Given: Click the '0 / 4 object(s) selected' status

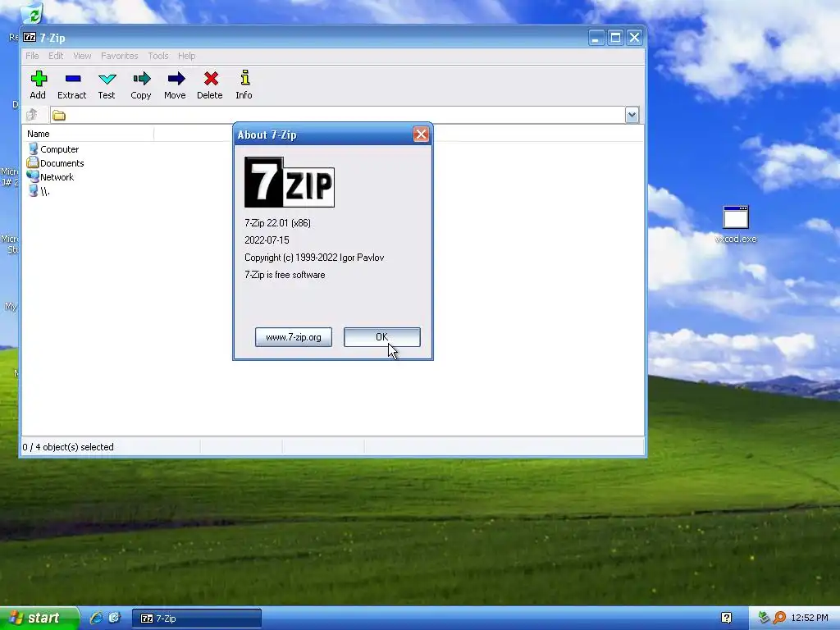Looking at the screenshot, I should coord(68,447).
